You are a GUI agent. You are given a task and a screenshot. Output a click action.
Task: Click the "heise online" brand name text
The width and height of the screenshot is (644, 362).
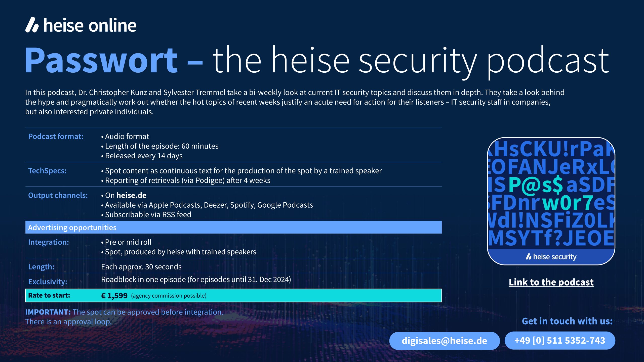point(90,25)
